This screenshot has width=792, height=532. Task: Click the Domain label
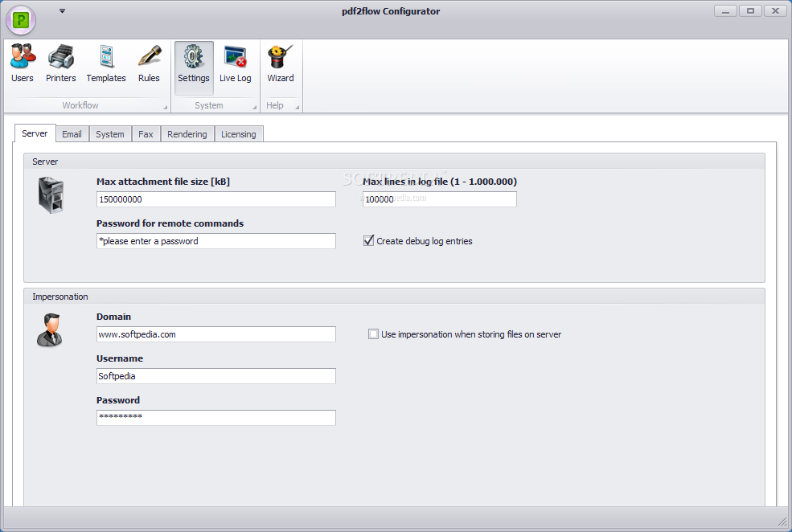[x=113, y=317]
